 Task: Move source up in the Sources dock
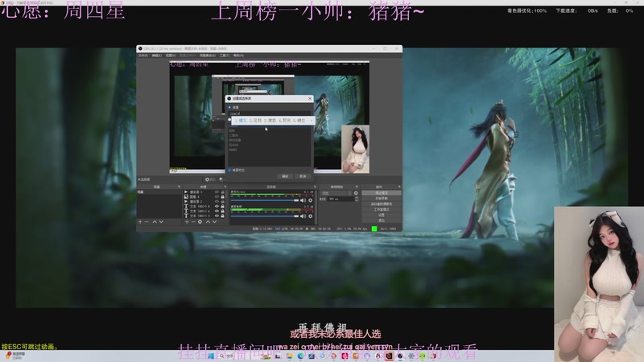208,222
